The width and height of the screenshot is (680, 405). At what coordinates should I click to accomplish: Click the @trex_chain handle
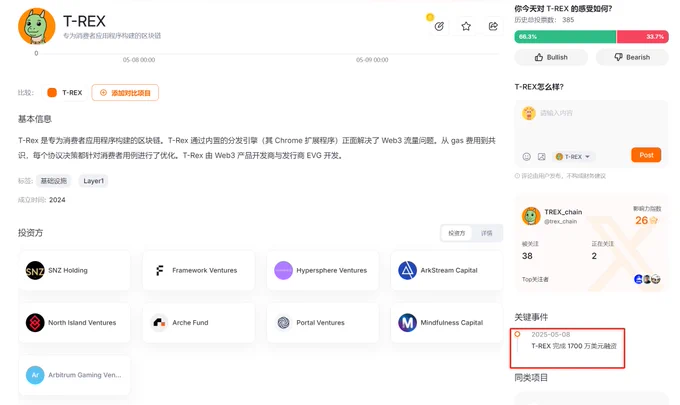click(x=561, y=222)
